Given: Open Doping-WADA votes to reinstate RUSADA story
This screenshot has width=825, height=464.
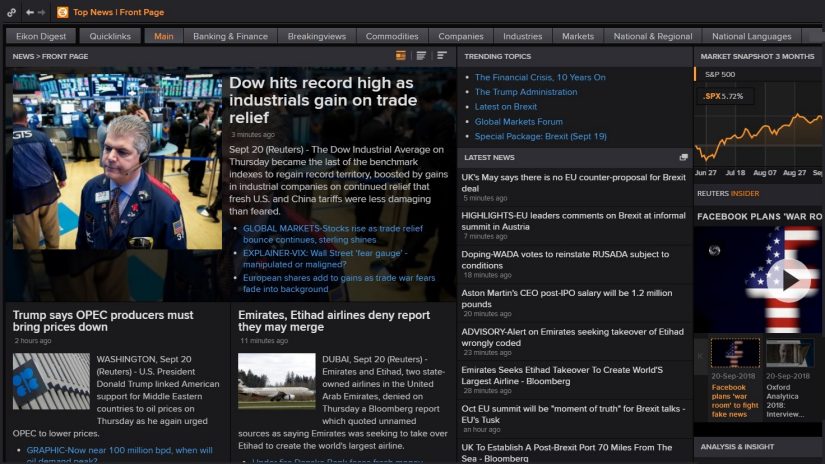Looking at the screenshot, I should point(565,260).
